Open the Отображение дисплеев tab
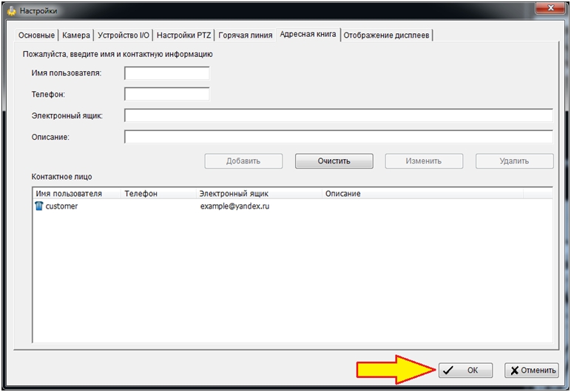 point(386,36)
